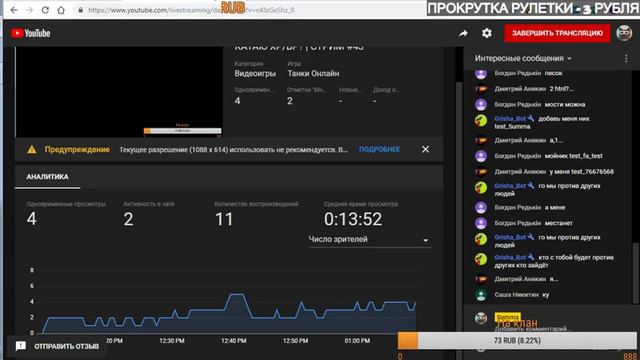Click warning triangle icon next to Предупреждение

point(32,150)
